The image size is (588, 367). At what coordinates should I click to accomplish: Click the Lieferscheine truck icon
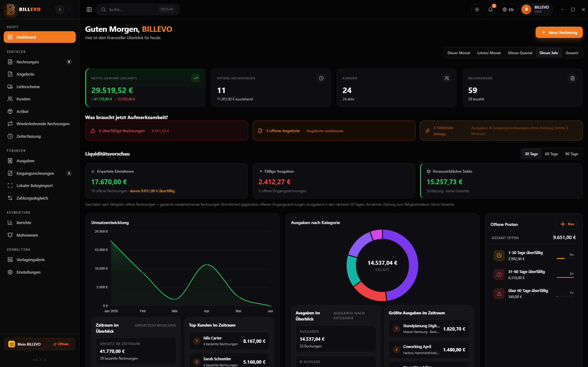(x=10, y=87)
